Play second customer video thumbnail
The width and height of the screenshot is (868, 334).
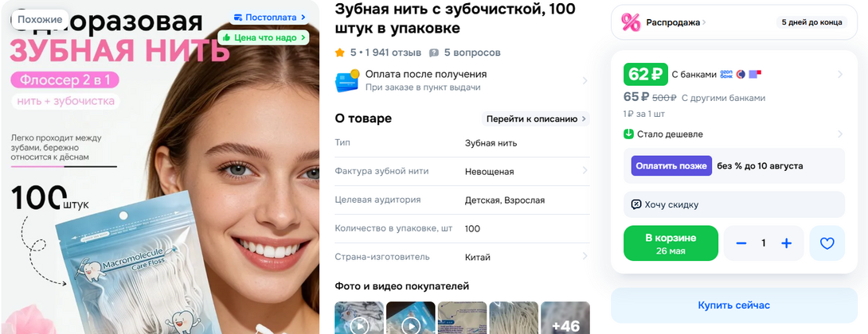411,318
